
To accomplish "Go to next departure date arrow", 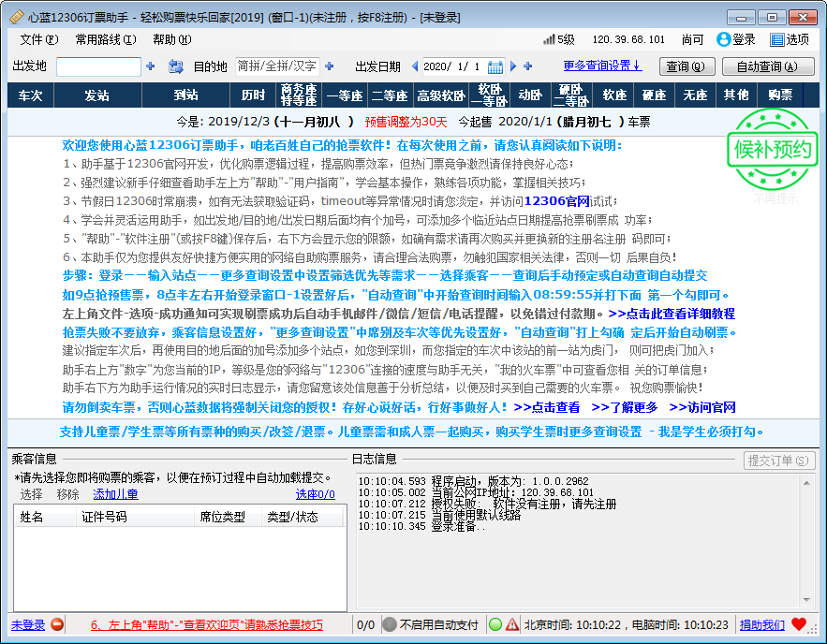I will click(x=513, y=66).
